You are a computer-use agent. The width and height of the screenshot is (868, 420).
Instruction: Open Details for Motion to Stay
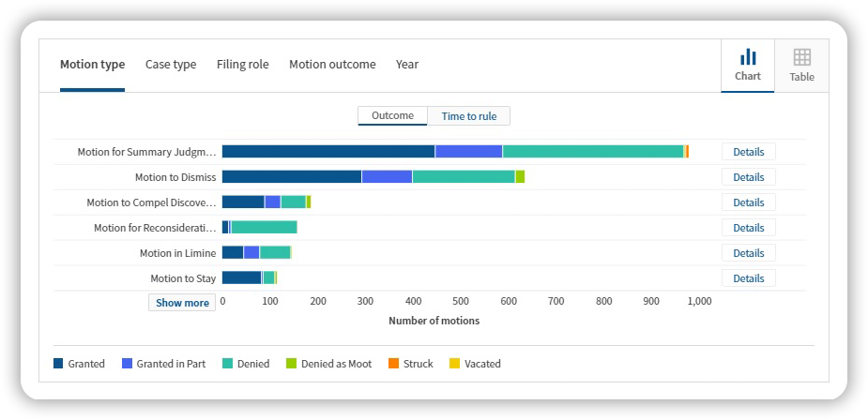[748, 278]
